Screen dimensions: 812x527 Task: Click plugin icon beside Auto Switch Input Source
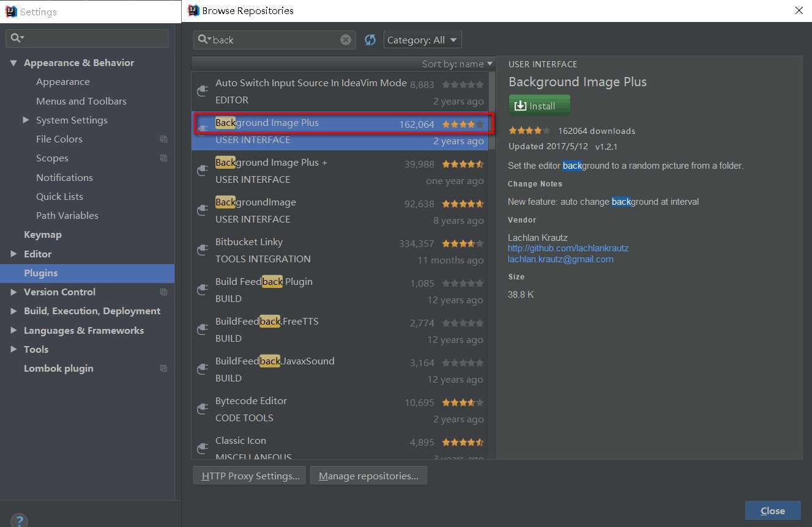coord(203,91)
